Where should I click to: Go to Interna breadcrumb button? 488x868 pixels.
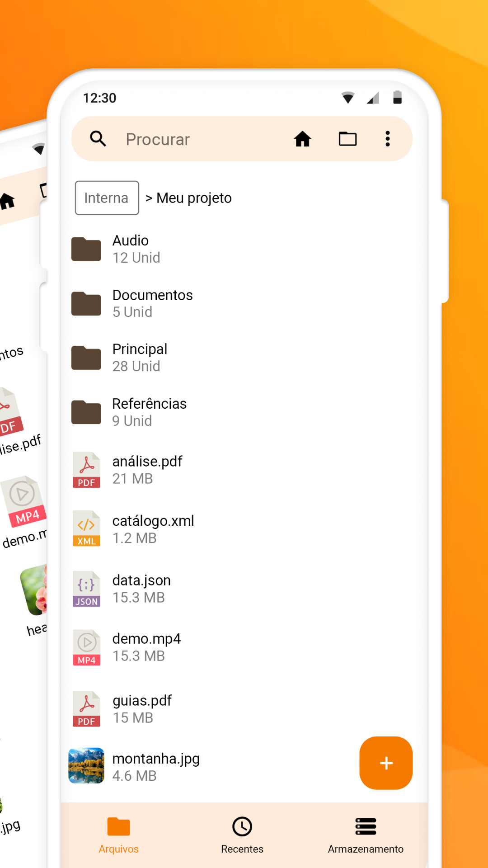click(107, 198)
